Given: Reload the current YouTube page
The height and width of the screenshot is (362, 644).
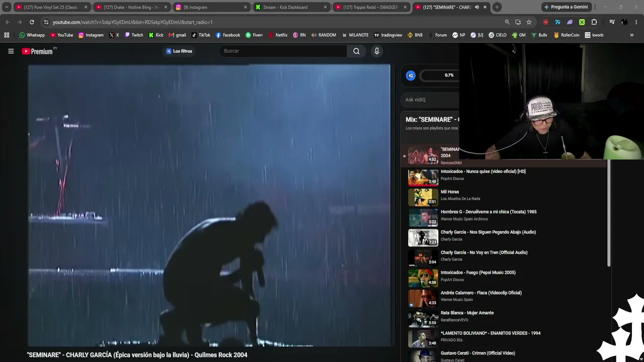Looking at the screenshot, I should (x=32, y=22).
